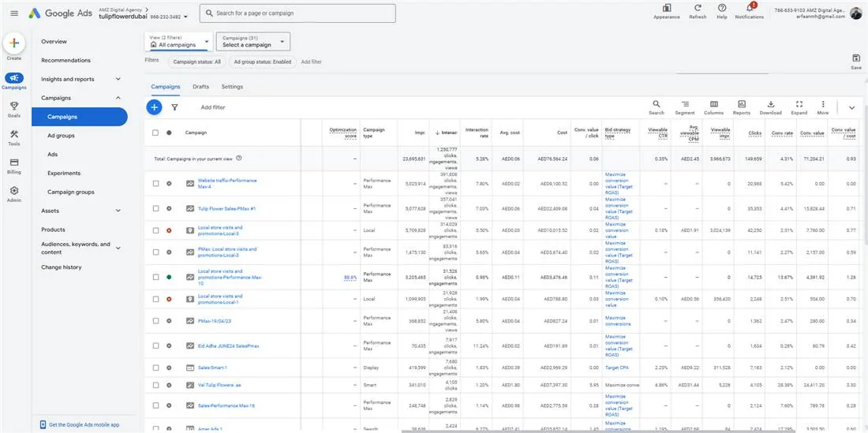
Task: Click the Refresh icon
Action: [x=698, y=8]
